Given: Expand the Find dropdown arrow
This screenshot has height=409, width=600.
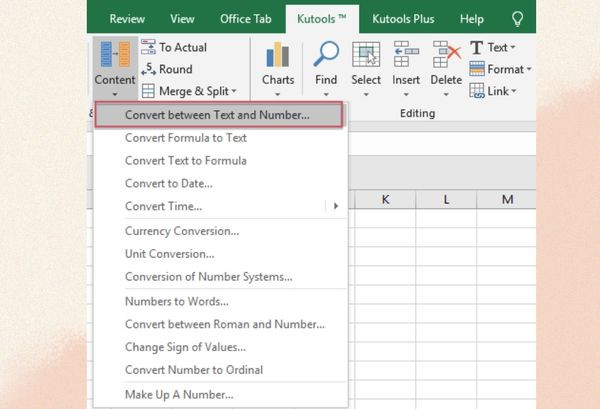Looking at the screenshot, I should pyautogui.click(x=326, y=94).
